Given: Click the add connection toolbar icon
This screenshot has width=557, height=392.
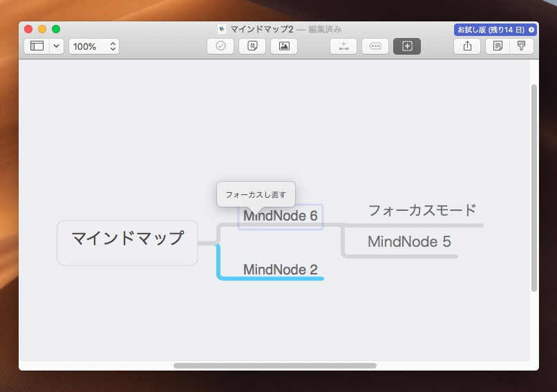Looking at the screenshot, I should click(x=343, y=46).
